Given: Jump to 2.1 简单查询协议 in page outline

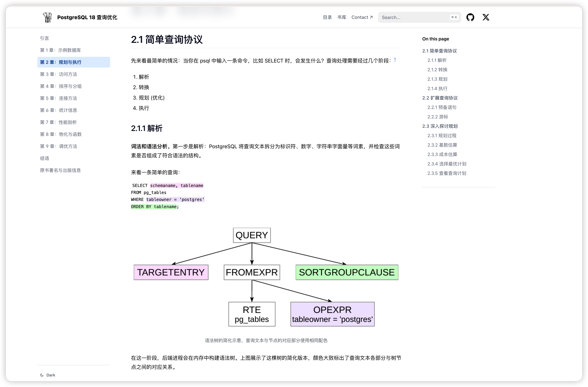Looking at the screenshot, I should 439,51.
